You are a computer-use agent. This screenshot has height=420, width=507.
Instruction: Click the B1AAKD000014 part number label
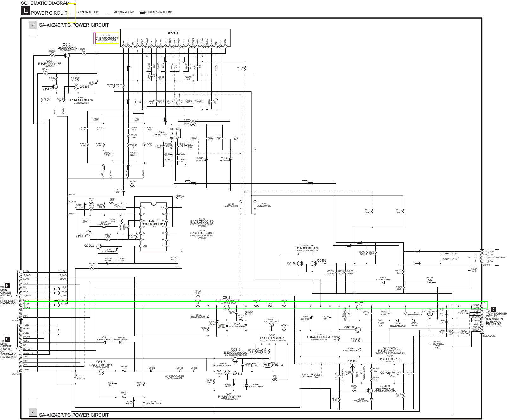pyautogui.click(x=100, y=365)
